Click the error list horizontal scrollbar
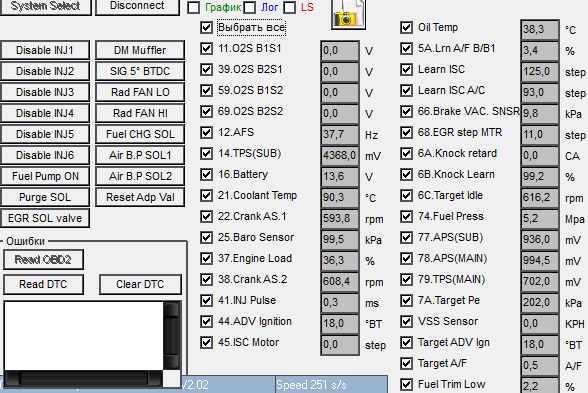This screenshot has width=588, height=393. pos(84,379)
